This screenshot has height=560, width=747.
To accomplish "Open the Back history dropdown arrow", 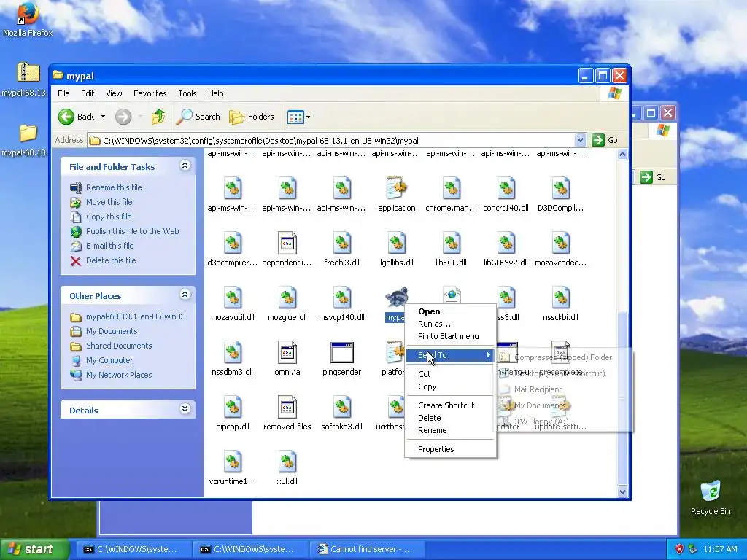I will (103, 117).
